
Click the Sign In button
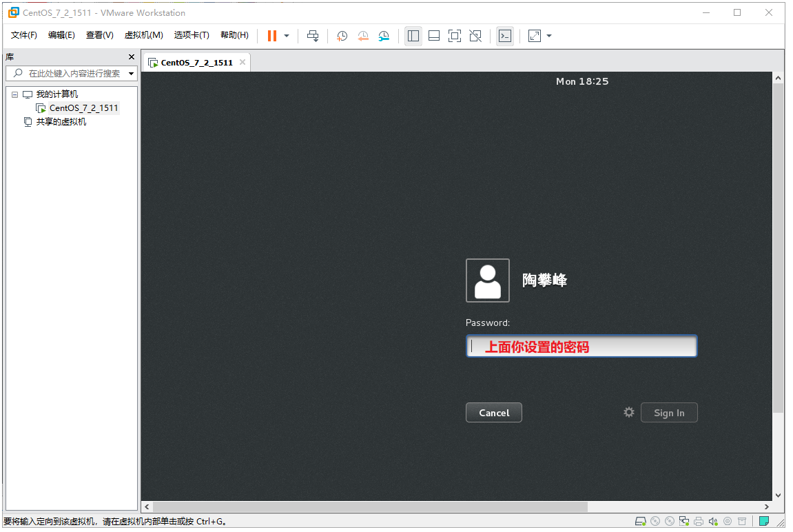668,413
